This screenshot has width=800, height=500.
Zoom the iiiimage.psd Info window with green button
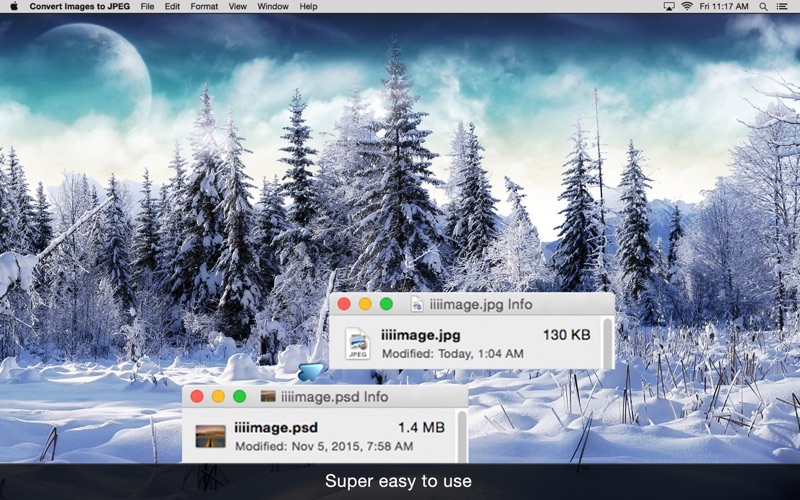pos(240,396)
